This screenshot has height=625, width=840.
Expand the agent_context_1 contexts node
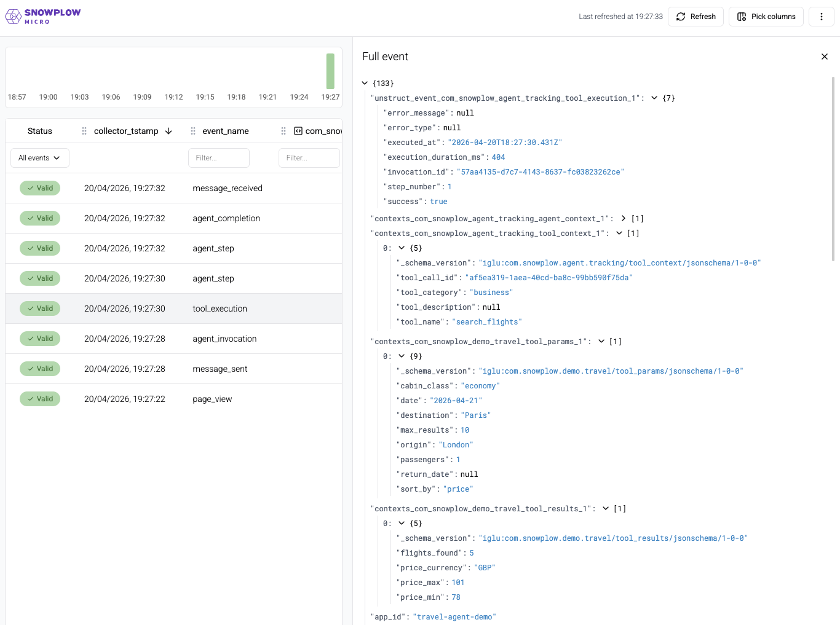click(x=624, y=219)
